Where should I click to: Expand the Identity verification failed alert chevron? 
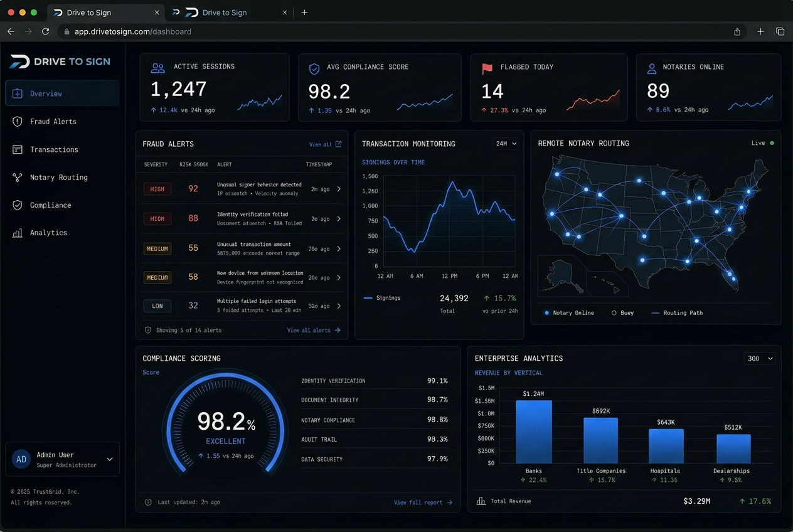[x=339, y=219]
